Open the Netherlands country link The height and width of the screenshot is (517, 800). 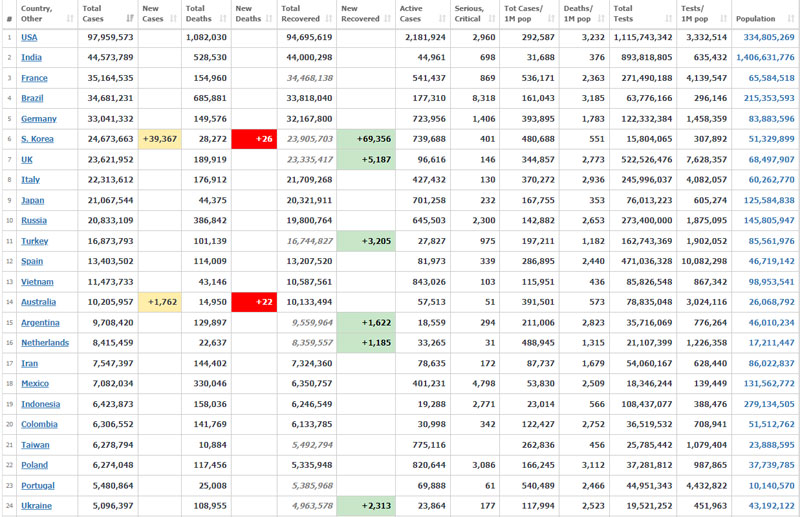tap(45, 343)
